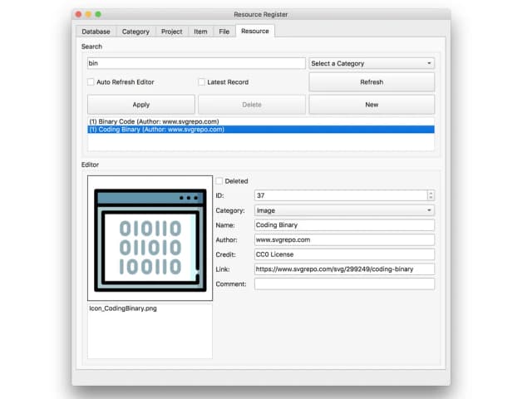Maximize the Resource Register window
Image resolution: width=532 pixels, height=399 pixels.
98,14
